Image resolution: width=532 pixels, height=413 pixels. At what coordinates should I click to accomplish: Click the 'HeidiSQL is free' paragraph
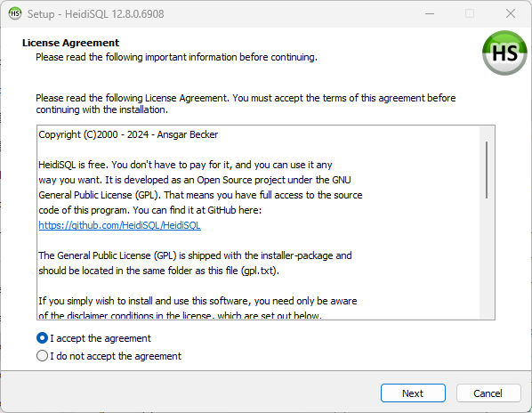click(200, 187)
